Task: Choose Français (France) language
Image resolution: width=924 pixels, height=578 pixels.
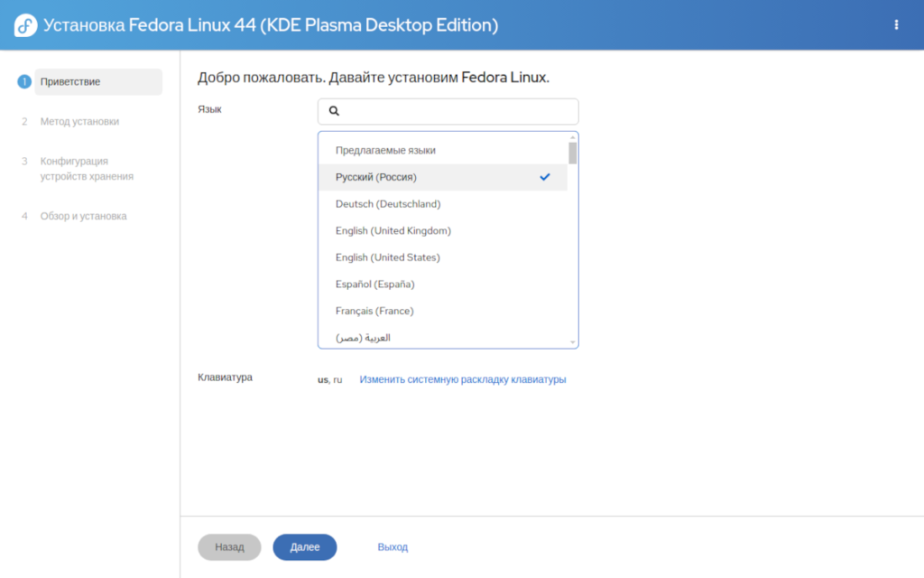Action: [442, 311]
